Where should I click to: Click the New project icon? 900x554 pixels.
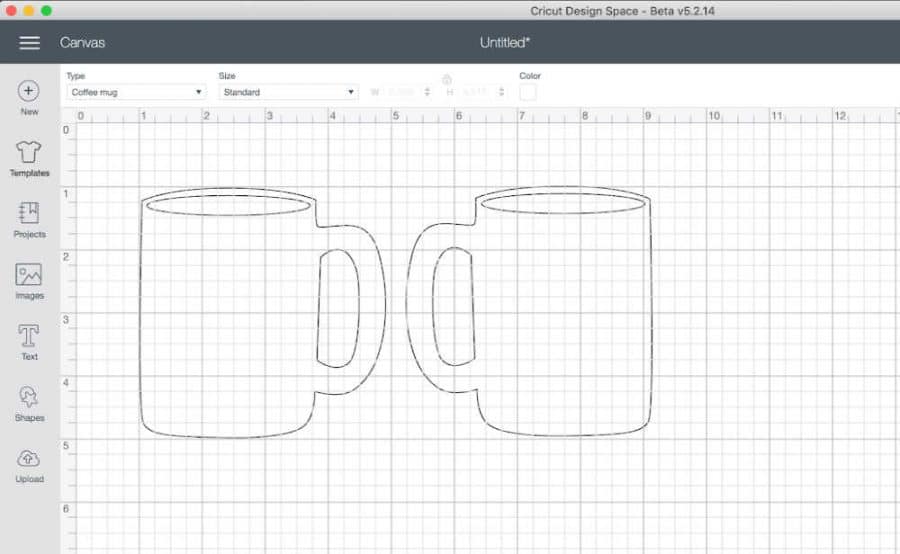29,91
